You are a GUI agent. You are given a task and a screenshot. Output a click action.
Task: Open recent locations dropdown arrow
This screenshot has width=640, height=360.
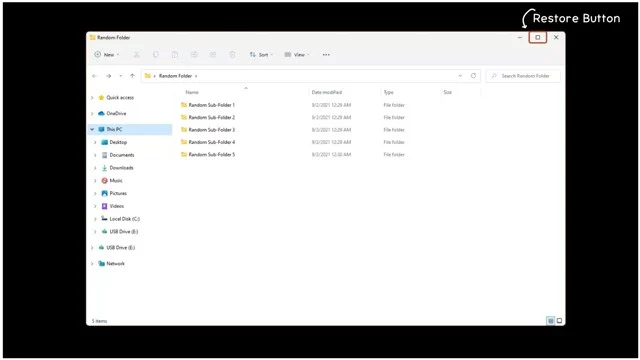pyautogui.click(x=120, y=76)
